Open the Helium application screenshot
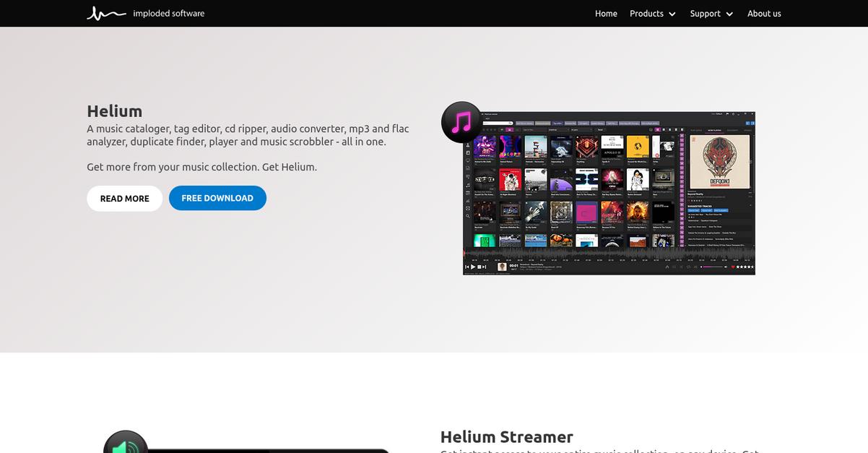This screenshot has height=453, width=868. coord(609,193)
